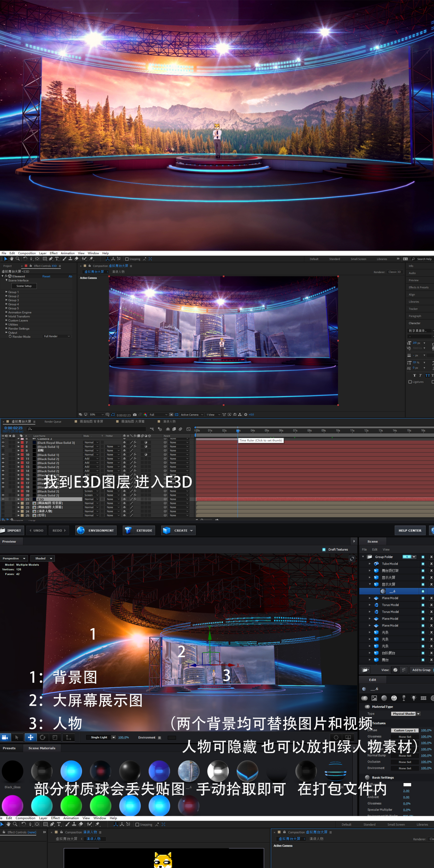Select the Clone Stamp tool in top toolbar

coord(71,259)
